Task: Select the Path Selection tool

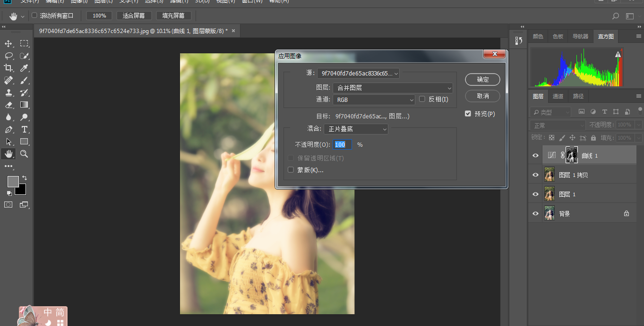Action: pyautogui.click(x=9, y=142)
